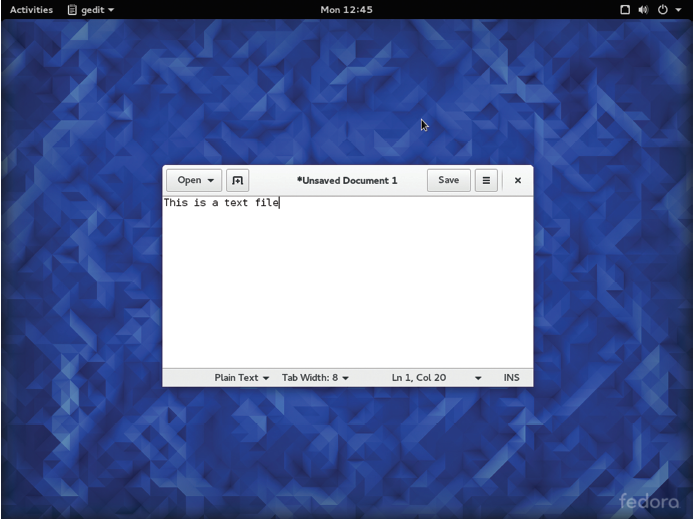
Task: Click Activities in the top bar
Action: click(x=31, y=10)
